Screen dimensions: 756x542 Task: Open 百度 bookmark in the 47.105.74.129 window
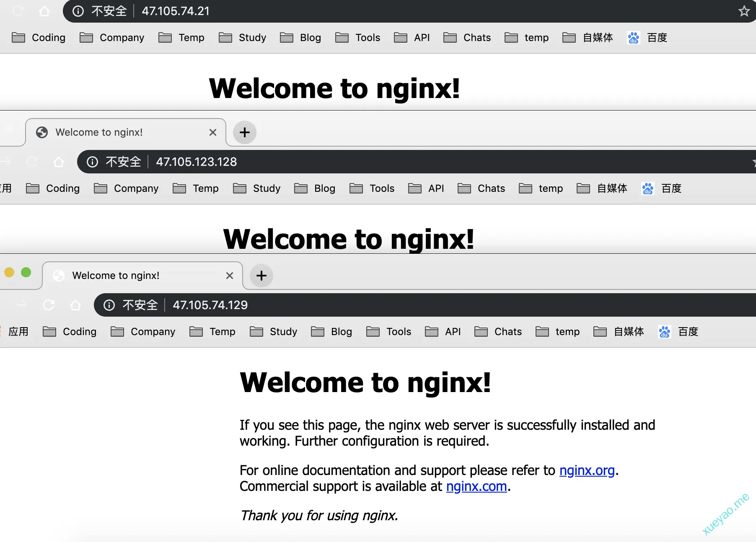click(678, 332)
